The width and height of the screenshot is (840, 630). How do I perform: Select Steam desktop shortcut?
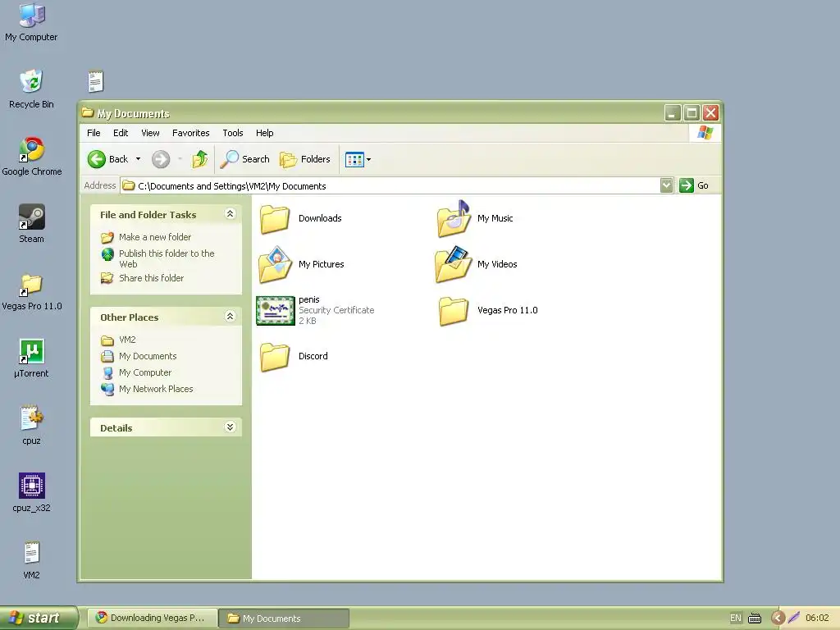32,223
